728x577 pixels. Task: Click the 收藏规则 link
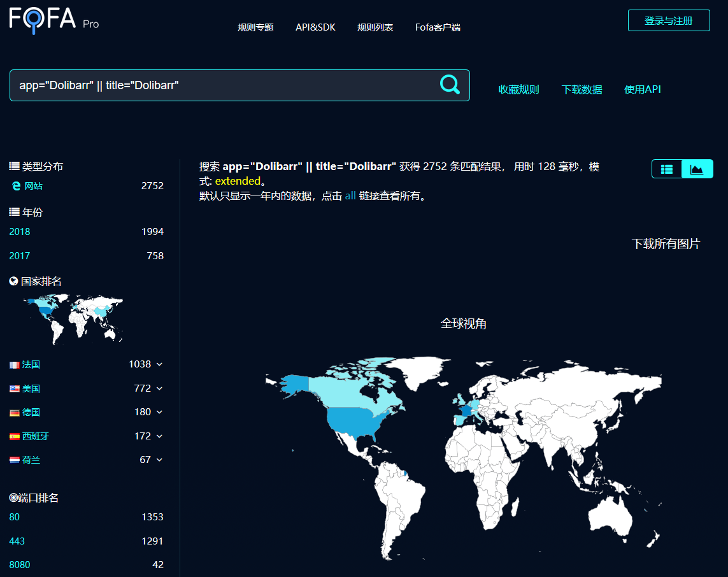point(518,90)
